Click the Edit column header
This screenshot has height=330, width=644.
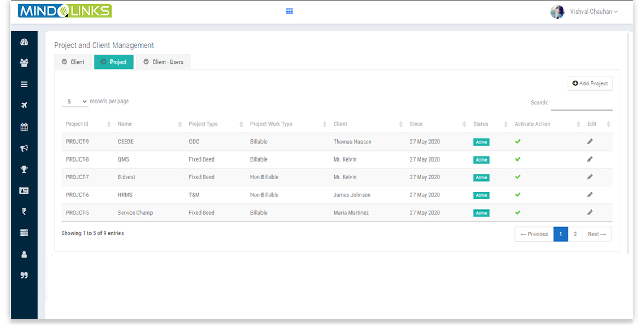point(598,124)
